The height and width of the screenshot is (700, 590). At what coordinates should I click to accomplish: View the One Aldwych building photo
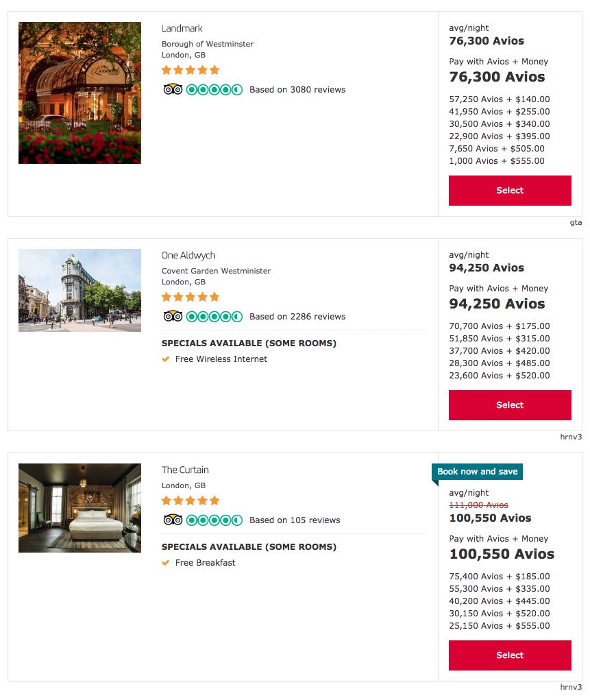80,290
